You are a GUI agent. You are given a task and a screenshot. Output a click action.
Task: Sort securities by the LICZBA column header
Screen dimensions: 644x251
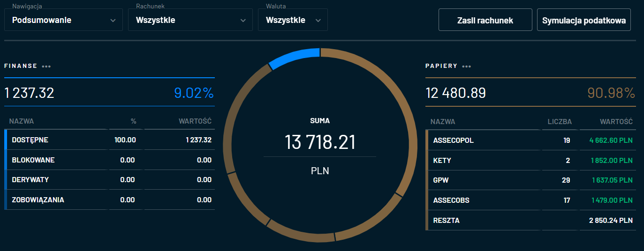click(560, 122)
